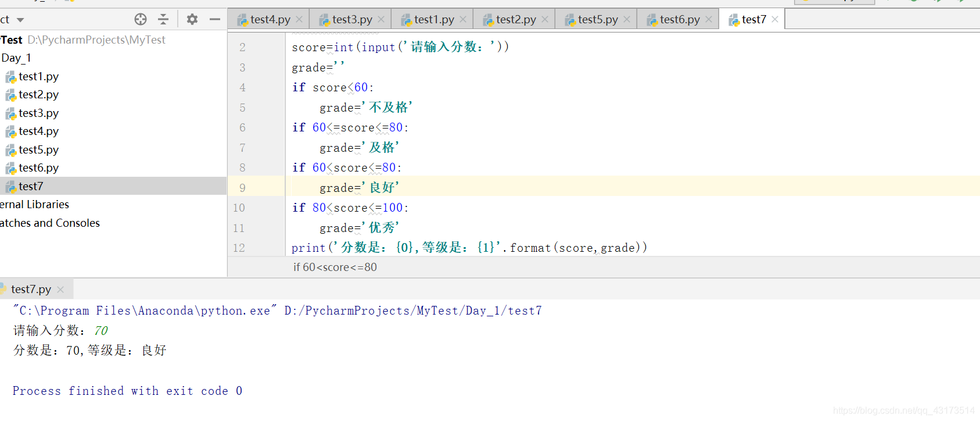
Task: Open project panel settings gear
Action: coord(192,19)
